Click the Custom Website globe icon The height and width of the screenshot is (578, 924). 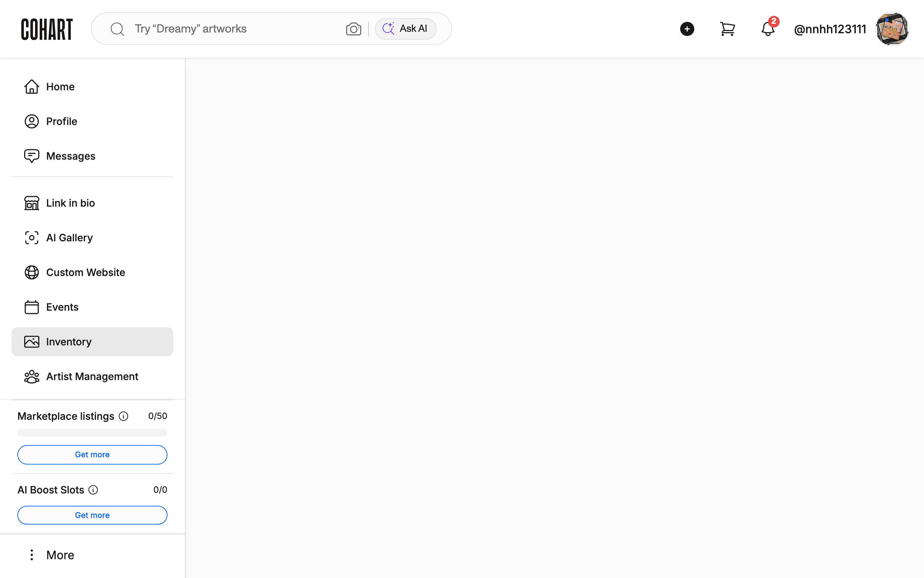click(x=32, y=272)
